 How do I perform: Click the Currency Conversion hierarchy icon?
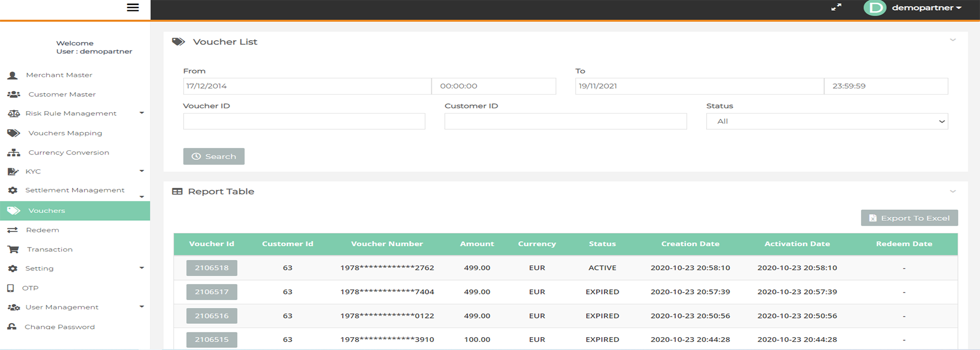coord(14,153)
